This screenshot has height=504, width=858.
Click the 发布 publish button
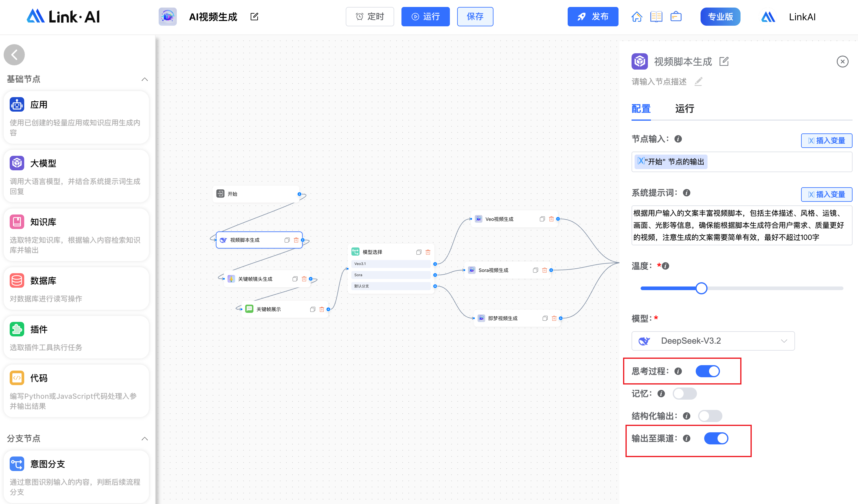coord(592,17)
